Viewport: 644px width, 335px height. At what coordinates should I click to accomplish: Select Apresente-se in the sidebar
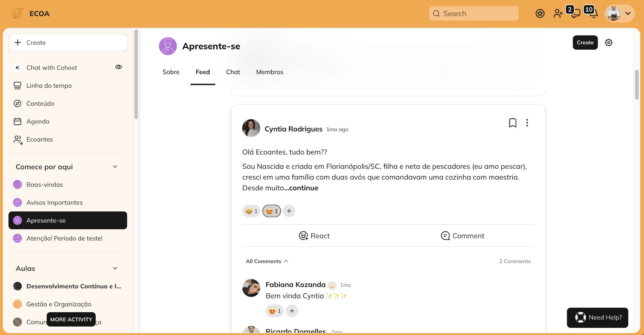[68, 221]
